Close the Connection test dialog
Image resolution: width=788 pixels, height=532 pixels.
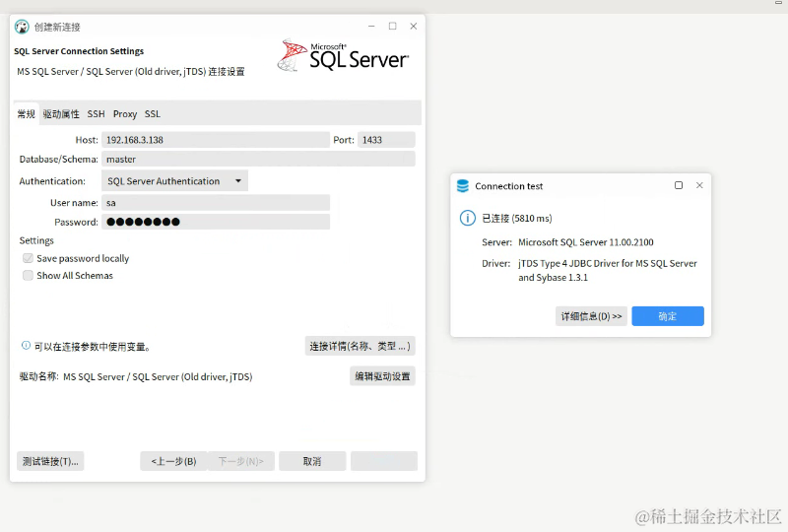(699, 185)
